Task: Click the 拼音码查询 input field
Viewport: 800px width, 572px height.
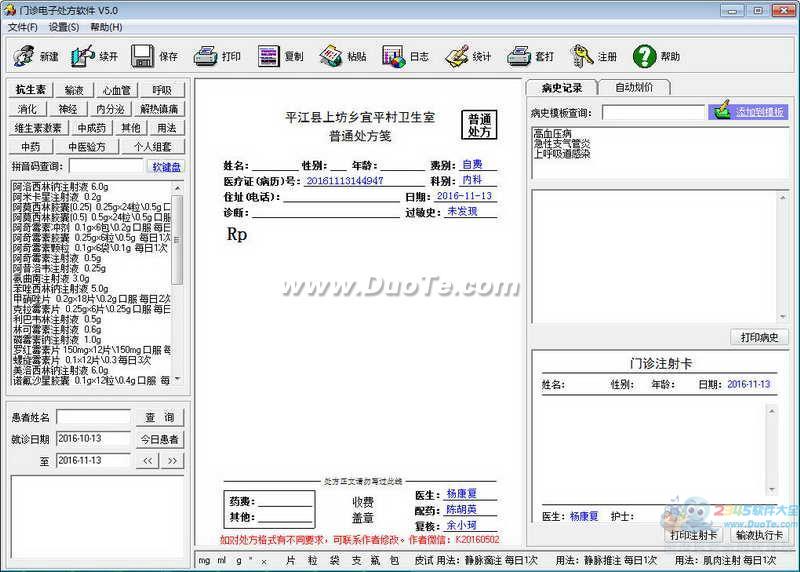Action: tap(106, 166)
